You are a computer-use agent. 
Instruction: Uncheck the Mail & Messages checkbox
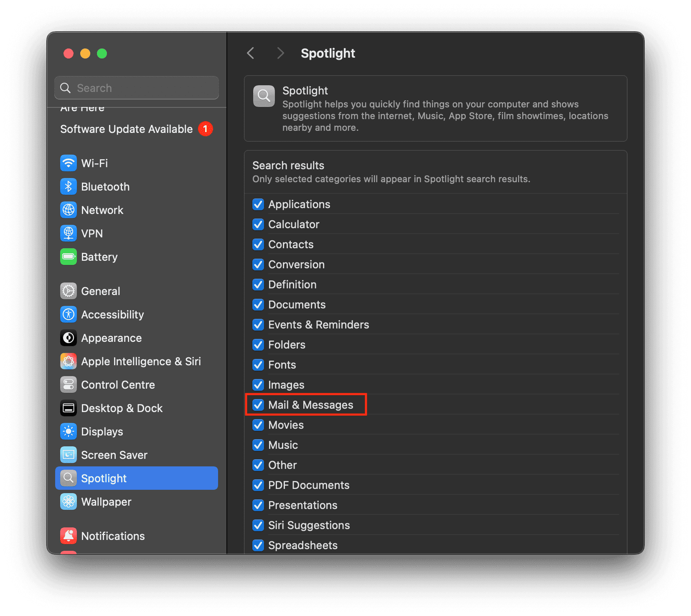[x=258, y=405]
